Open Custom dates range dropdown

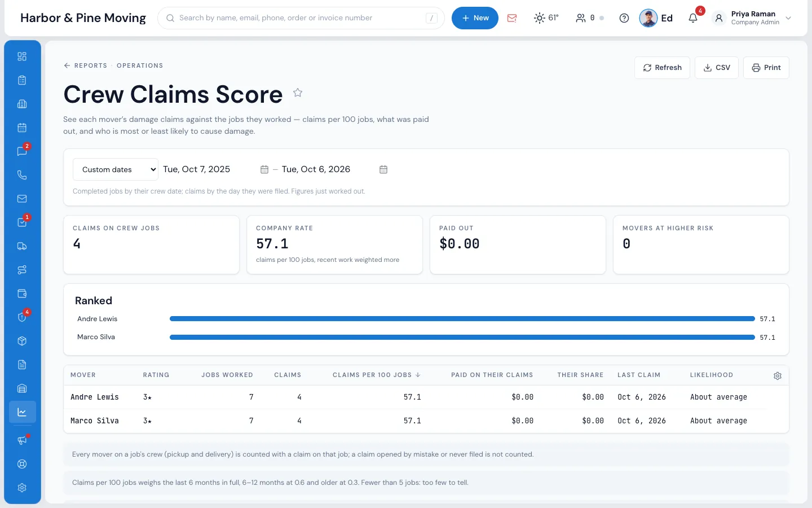tap(116, 169)
